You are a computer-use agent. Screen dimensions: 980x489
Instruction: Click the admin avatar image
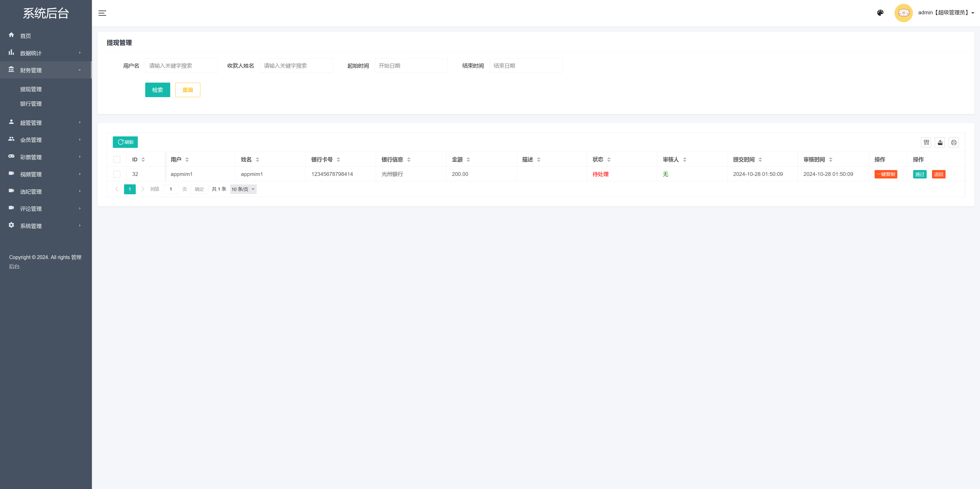[903, 13]
